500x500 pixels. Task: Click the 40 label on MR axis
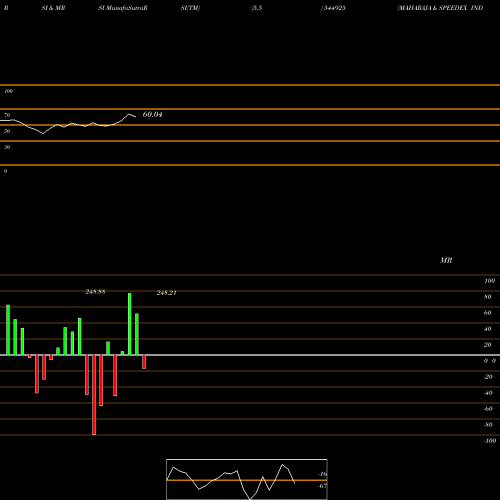(x=488, y=329)
